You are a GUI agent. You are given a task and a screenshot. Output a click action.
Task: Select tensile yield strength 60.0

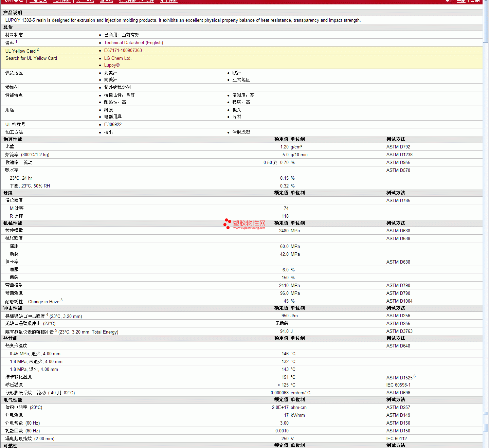point(284,247)
